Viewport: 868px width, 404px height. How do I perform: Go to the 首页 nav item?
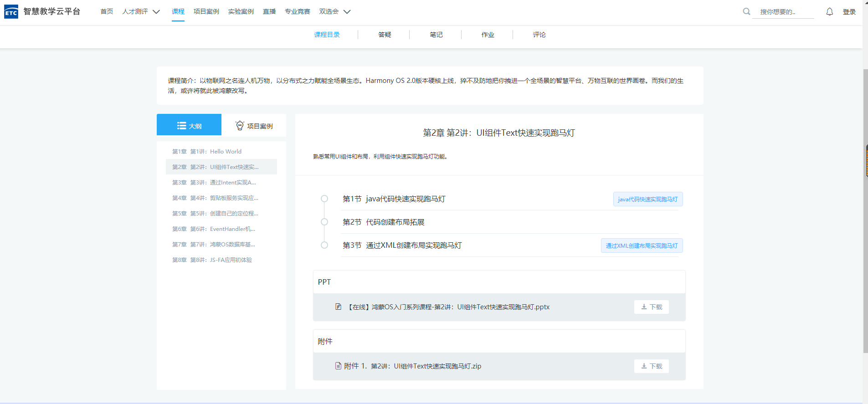click(x=107, y=11)
